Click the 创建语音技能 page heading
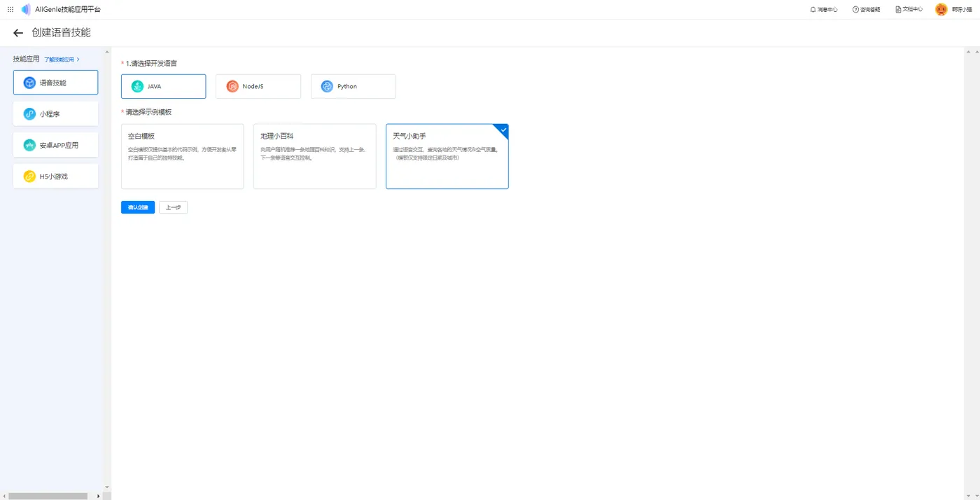The height and width of the screenshot is (500, 980). 61,33
